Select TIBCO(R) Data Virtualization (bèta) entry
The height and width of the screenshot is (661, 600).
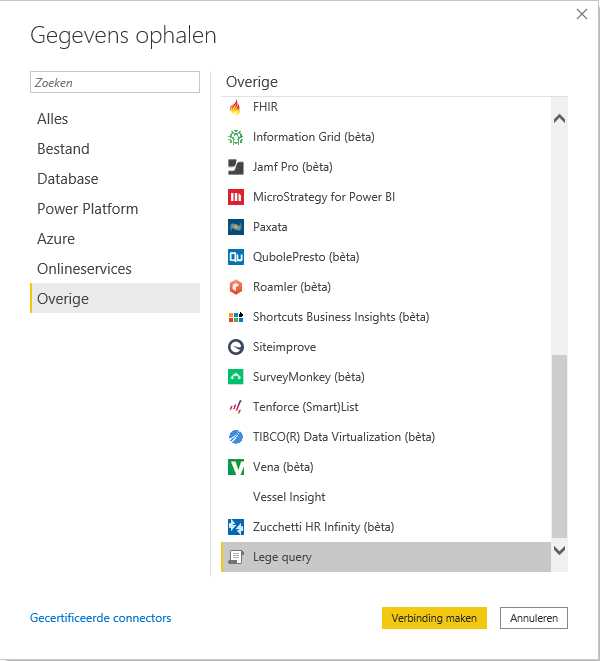pyautogui.click(x=386, y=437)
